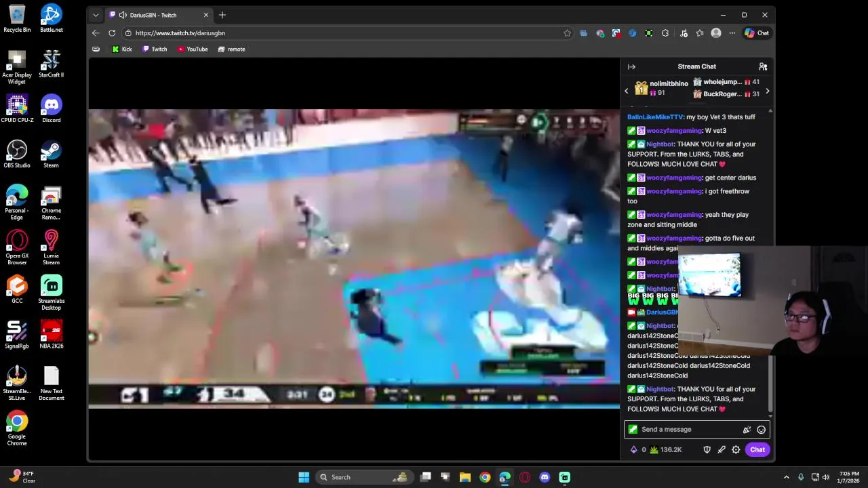Open channel points balance 136.2K

pos(665,449)
